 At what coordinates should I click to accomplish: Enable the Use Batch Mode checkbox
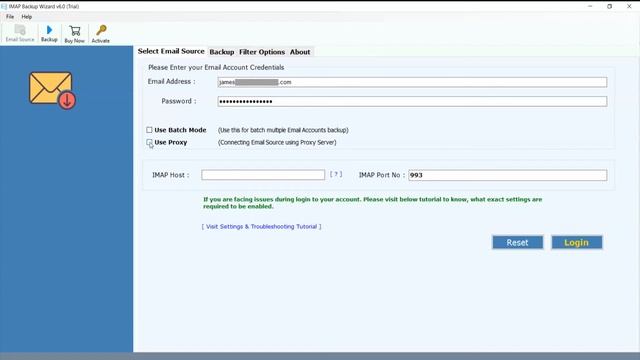(x=149, y=130)
